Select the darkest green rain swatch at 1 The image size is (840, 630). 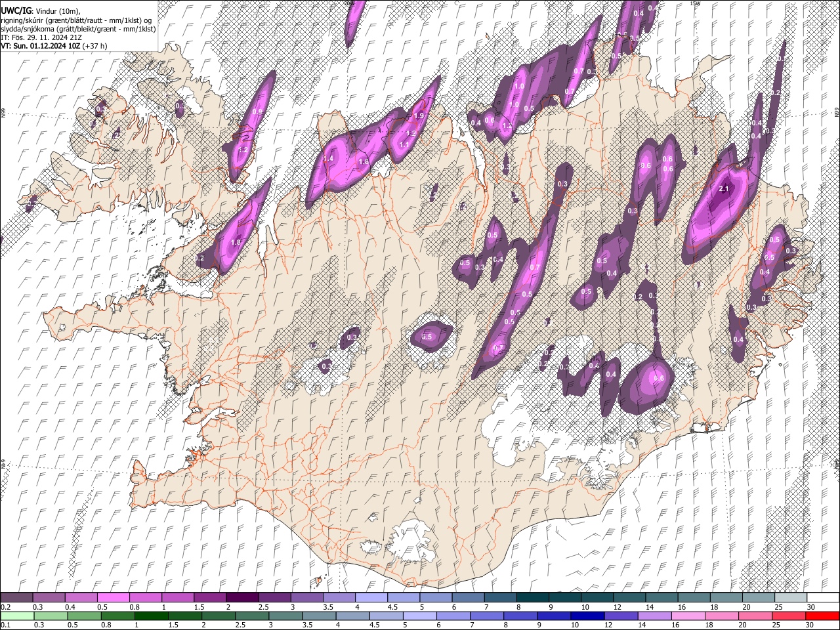point(152,616)
